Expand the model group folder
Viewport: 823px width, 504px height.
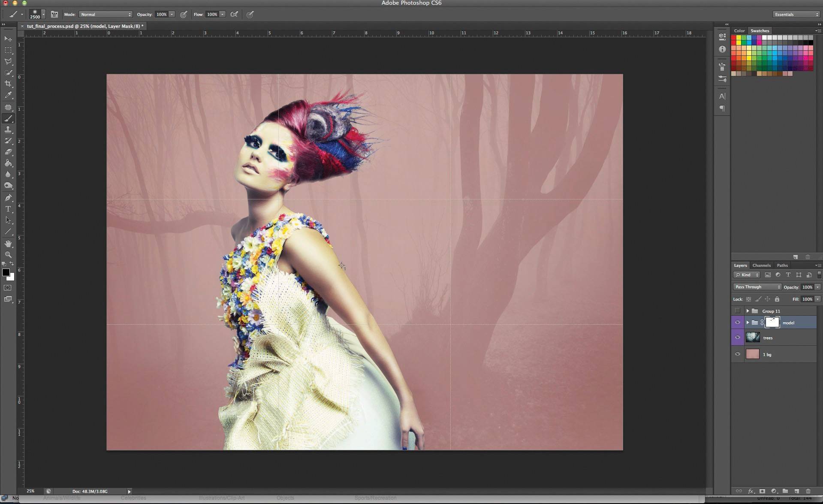(748, 323)
